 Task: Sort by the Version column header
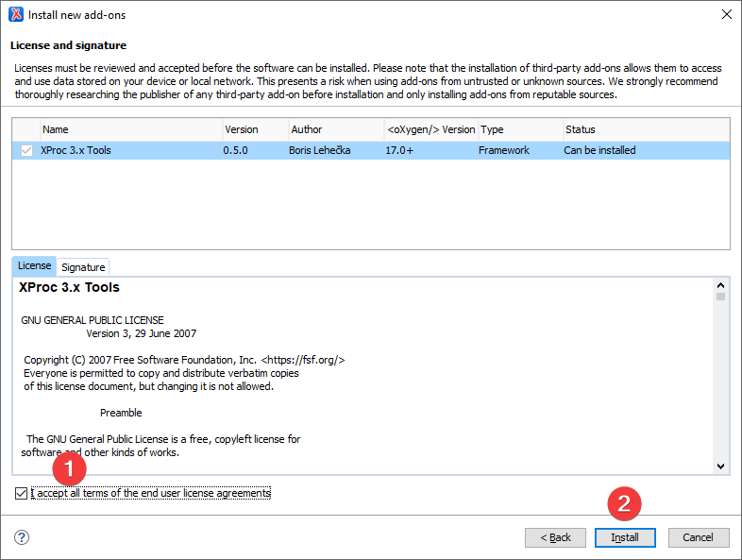[256, 129]
